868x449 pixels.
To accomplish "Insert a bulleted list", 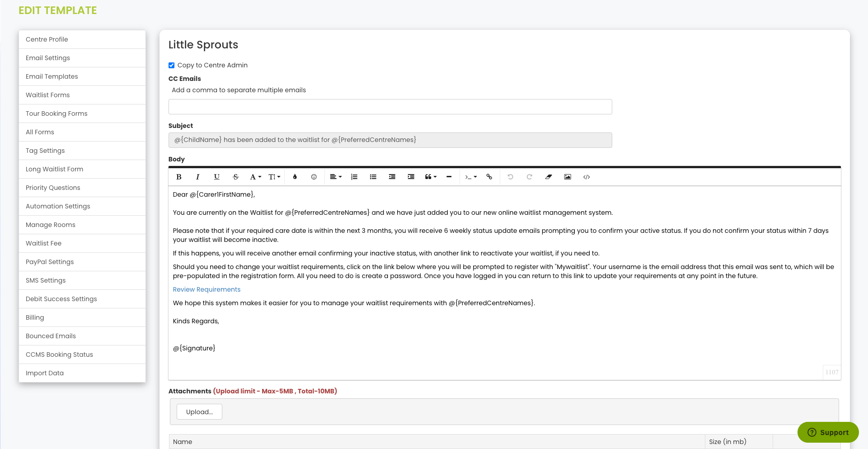I will [x=373, y=177].
